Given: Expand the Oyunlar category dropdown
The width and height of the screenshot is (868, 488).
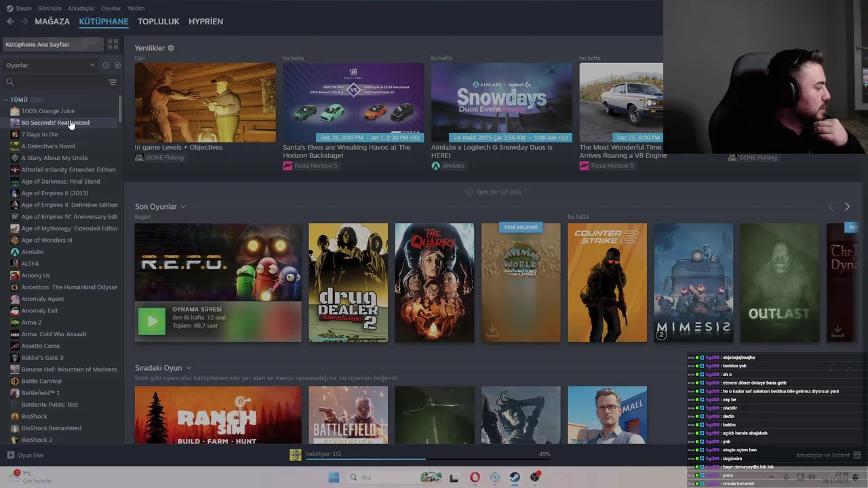Looking at the screenshot, I should click(51, 65).
